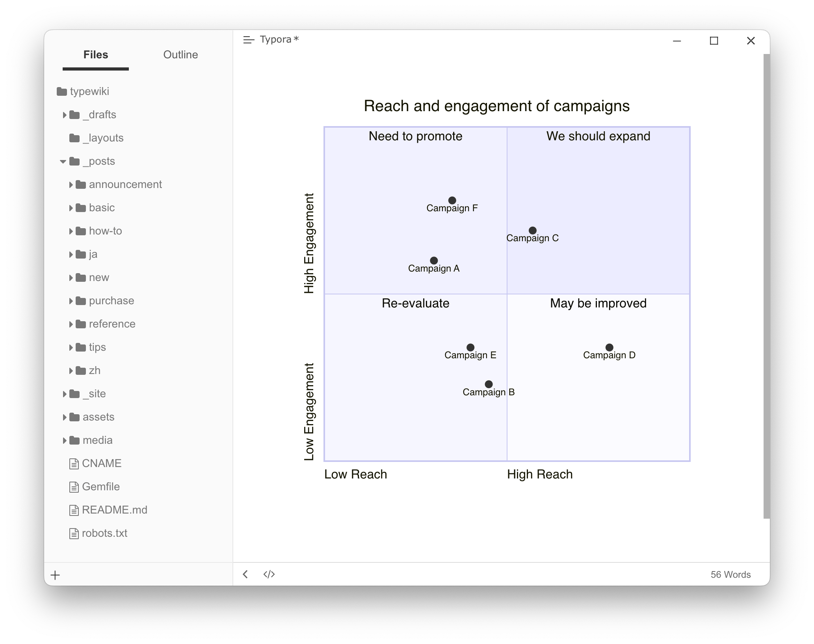Viewport: 814px width, 644px height.
Task: Switch to the Outline tab
Action: coord(180,55)
